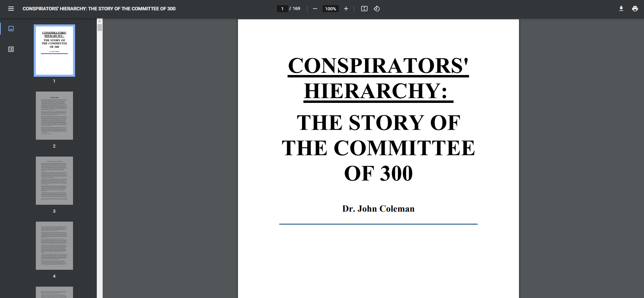
Task: Click the 'Dr. John Coleman' author text
Action: click(x=378, y=209)
